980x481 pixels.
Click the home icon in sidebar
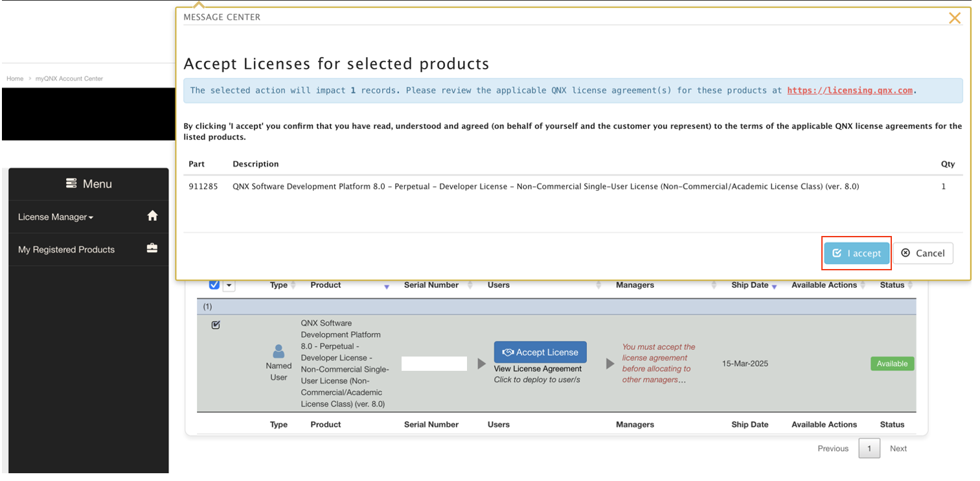coord(152,216)
